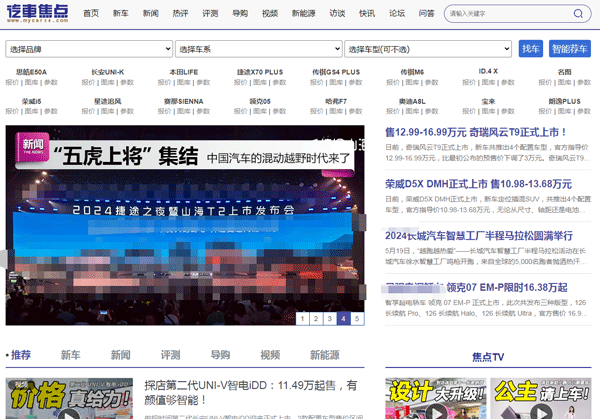Open 访谈 in the top navigation
This screenshot has width=600, height=419.
337,13
